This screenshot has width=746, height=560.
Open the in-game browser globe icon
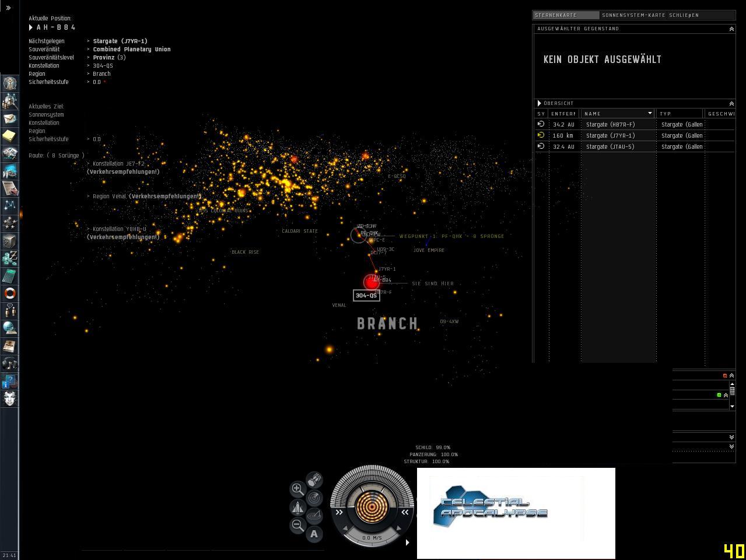10,328
